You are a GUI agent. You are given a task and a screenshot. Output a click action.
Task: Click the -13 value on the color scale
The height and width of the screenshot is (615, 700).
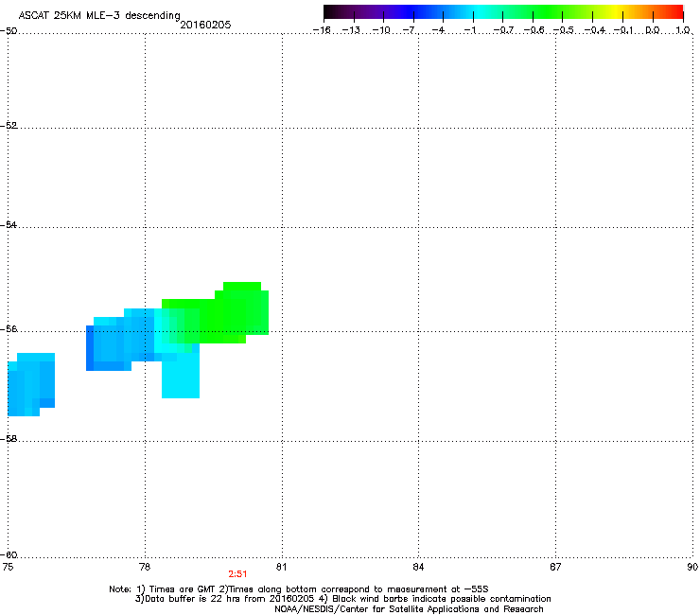point(351,30)
